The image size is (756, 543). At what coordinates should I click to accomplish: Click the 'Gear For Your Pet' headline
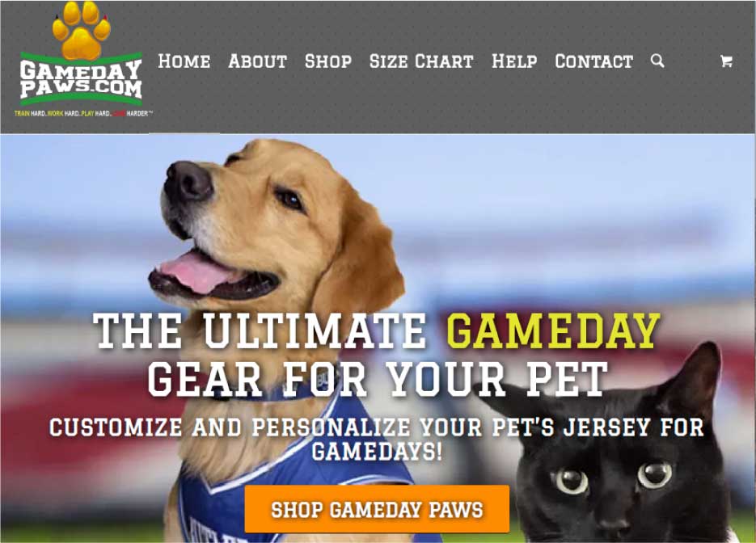coord(378,380)
